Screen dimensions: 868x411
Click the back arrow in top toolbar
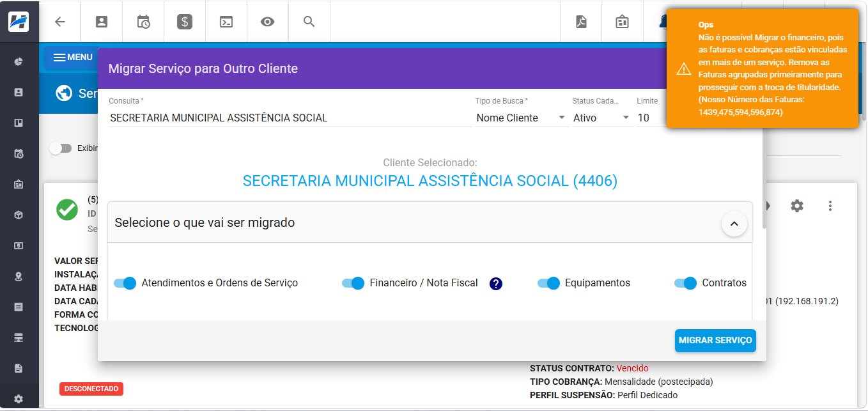(x=59, y=22)
